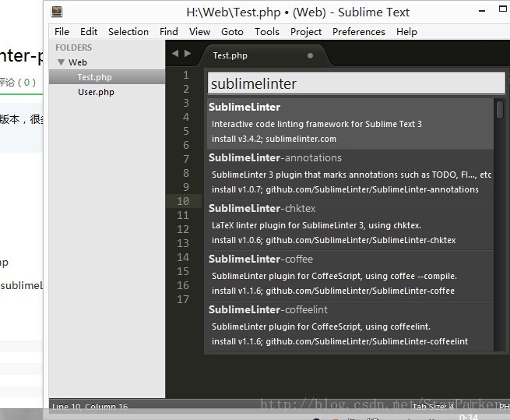The image size is (510, 420).
Task: Install SublimeLinter-coffeelint package
Action: [x=350, y=326]
